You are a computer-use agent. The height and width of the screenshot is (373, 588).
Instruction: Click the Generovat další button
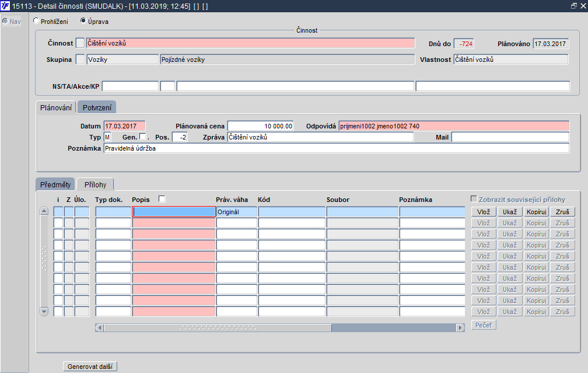pos(90,366)
